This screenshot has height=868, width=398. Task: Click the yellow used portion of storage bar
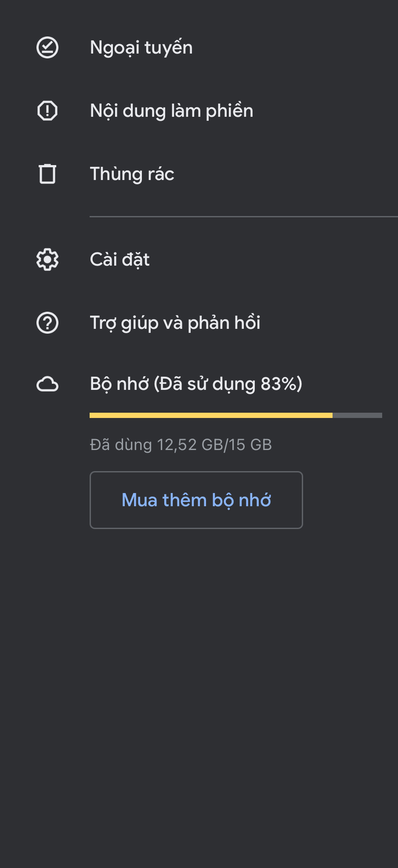tap(211, 415)
